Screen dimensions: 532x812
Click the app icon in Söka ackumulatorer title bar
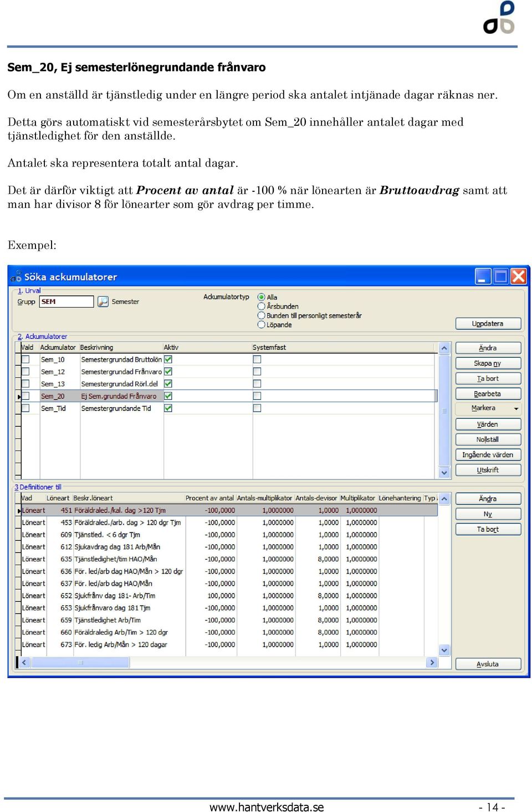pos(16,276)
